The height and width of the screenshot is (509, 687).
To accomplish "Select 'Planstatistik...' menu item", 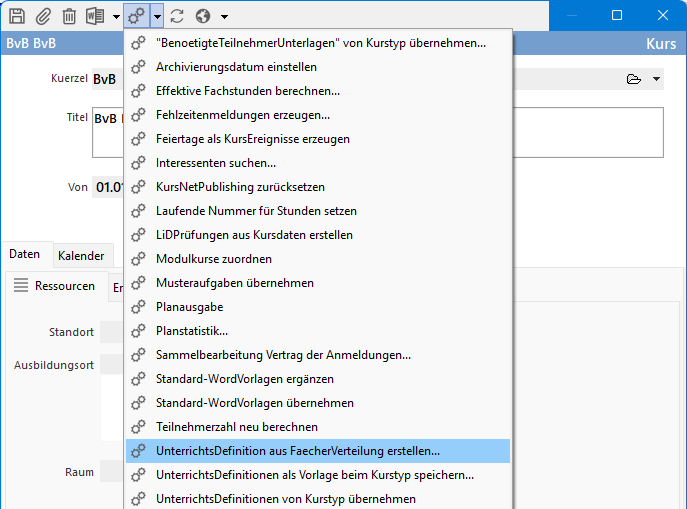I will point(192,331).
